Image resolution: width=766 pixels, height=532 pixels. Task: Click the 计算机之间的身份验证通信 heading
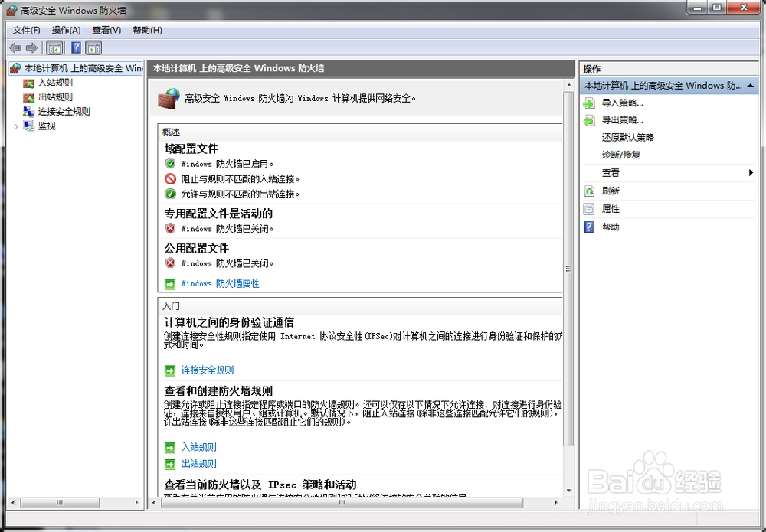[229, 322]
